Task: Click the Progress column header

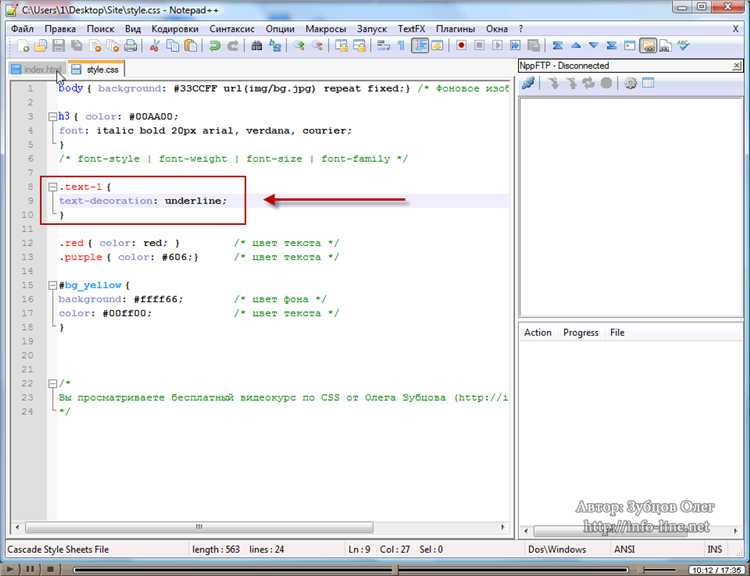Action: tap(581, 332)
